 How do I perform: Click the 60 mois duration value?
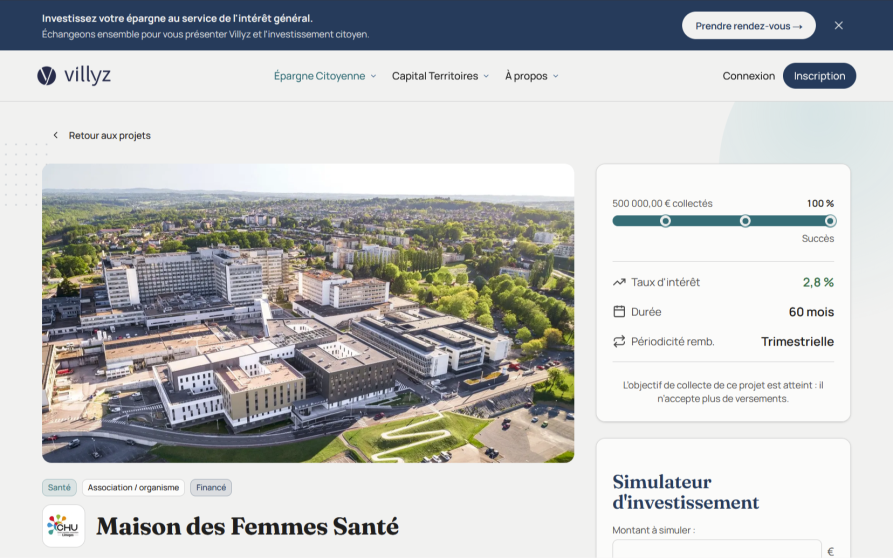coord(811,312)
